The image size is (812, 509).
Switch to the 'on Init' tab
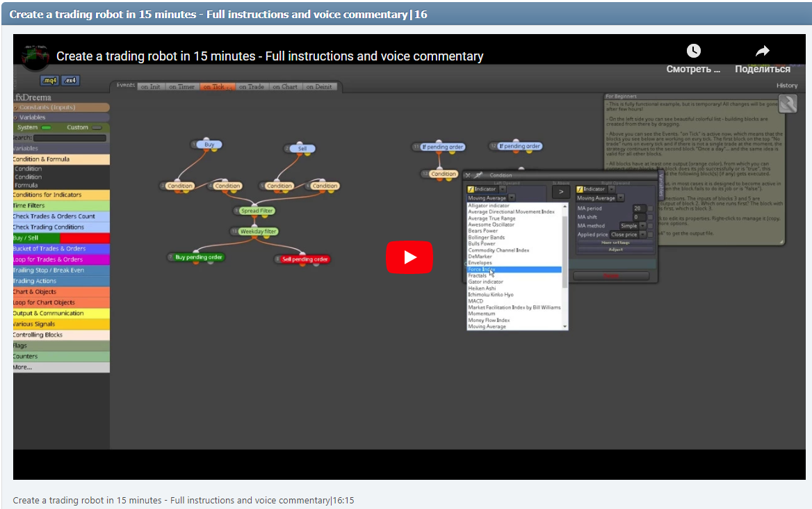[152, 87]
